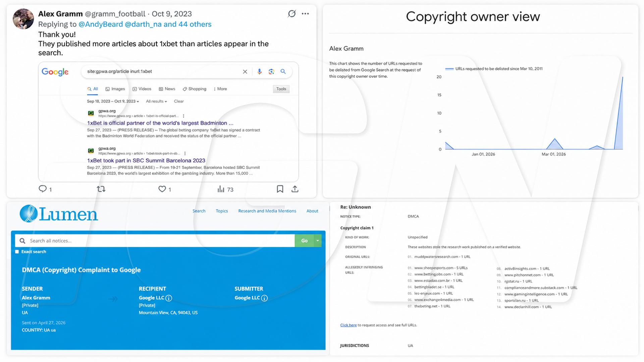Share the tweet via upload icon
This screenshot has width=644, height=362.
pos(295,189)
